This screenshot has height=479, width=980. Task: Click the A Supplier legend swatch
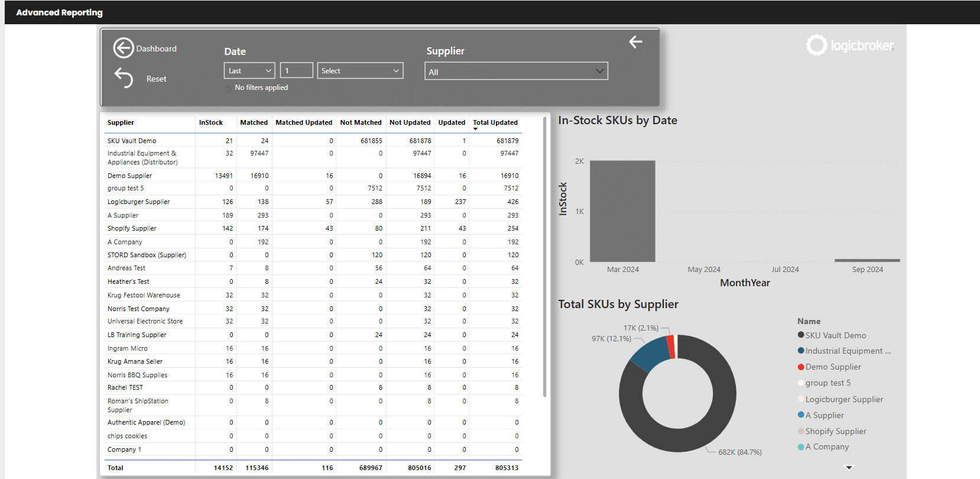(x=801, y=415)
